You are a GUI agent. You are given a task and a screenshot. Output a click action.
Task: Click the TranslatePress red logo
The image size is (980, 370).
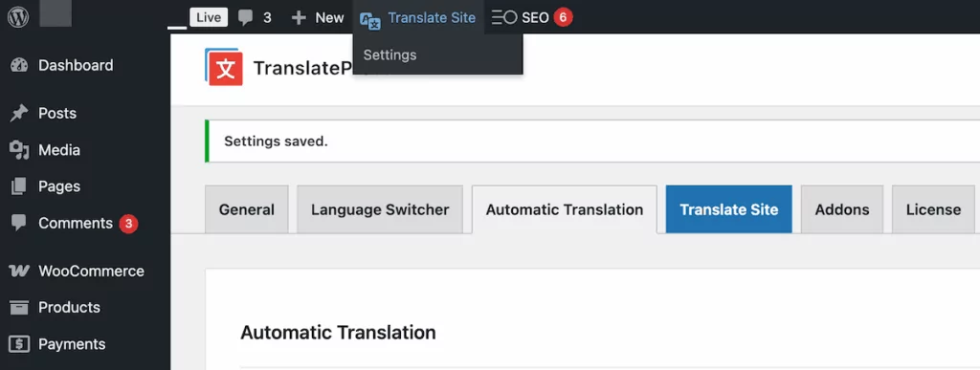[223, 67]
